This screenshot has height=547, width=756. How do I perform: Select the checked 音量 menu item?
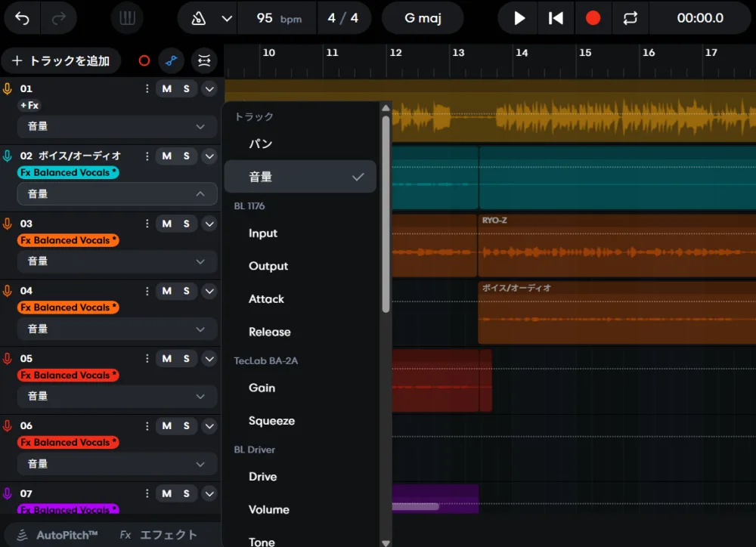(x=300, y=176)
